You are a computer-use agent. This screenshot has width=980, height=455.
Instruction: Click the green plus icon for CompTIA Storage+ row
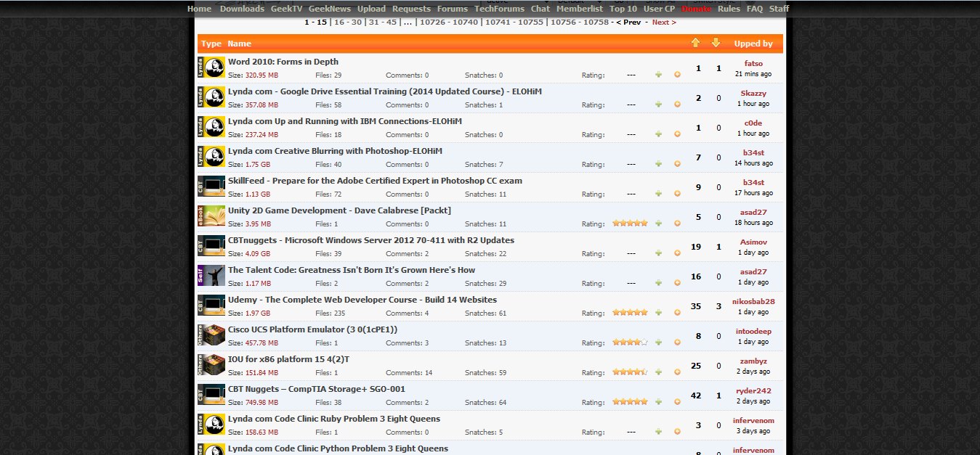click(x=659, y=402)
